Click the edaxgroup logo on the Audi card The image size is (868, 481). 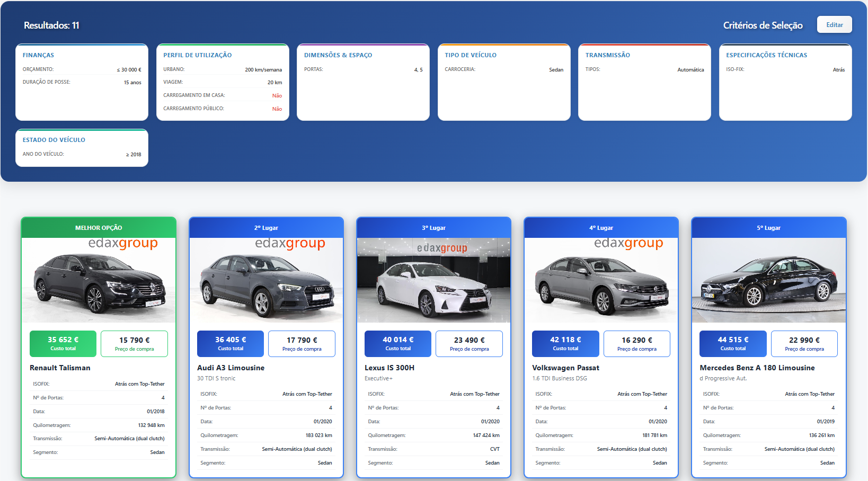point(290,244)
